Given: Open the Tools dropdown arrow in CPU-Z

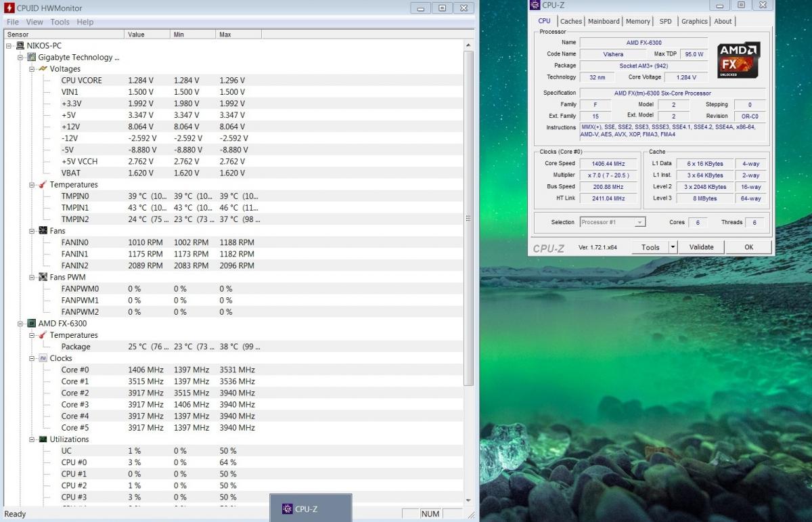Looking at the screenshot, I should [x=673, y=247].
